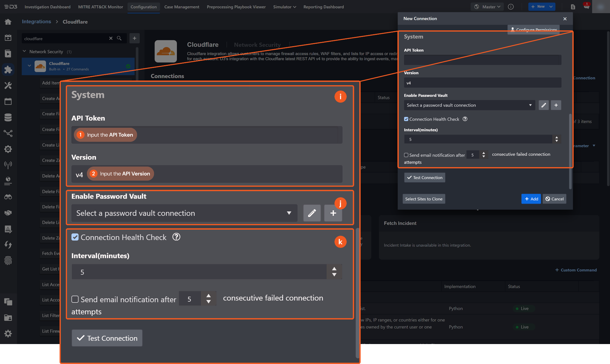
Task: Click Select Sites to Clone button
Action: pos(424,199)
